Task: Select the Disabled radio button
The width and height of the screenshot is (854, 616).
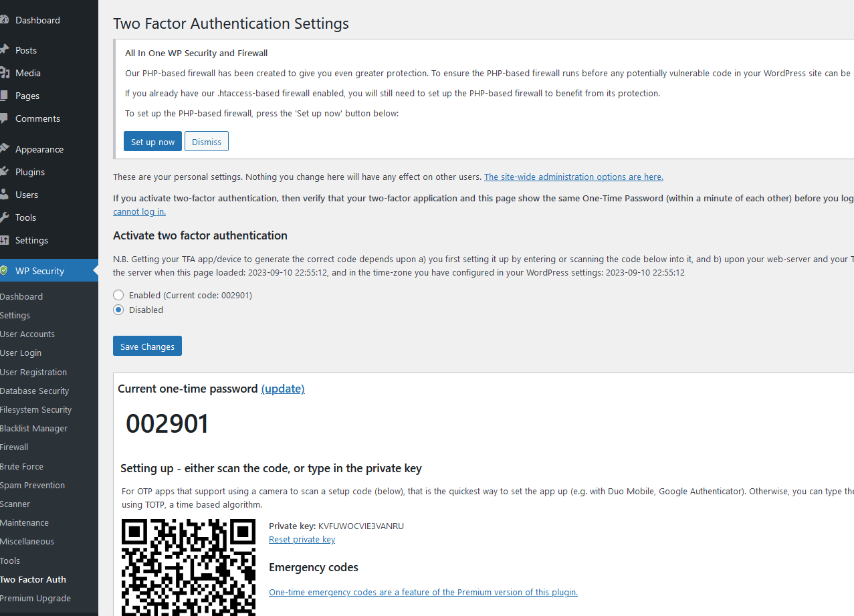Action: click(x=118, y=310)
